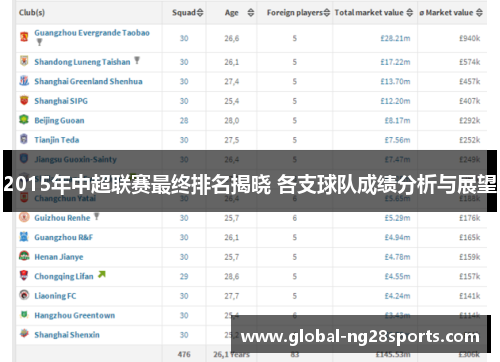Open the Hangzhou Greentown club page

coord(75,315)
